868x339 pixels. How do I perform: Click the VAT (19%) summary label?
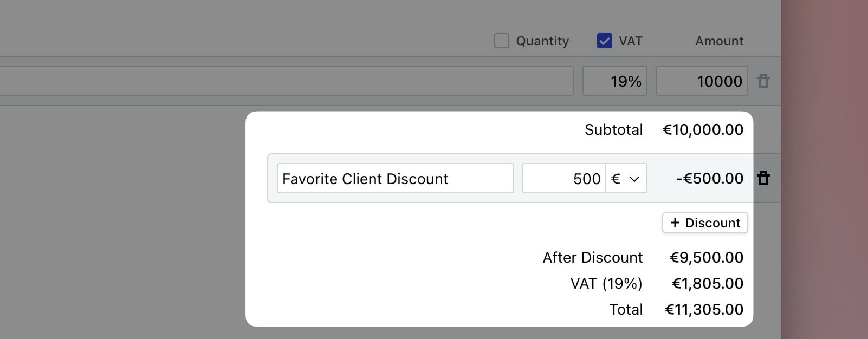point(606,284)
